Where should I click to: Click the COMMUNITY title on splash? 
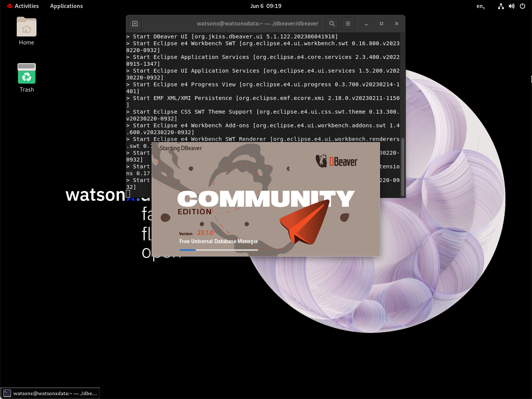pos(266,199)
